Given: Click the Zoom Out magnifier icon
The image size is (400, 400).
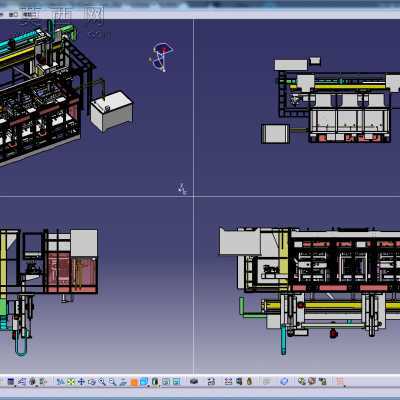Looking at the screenshot, I should point(113,381).
